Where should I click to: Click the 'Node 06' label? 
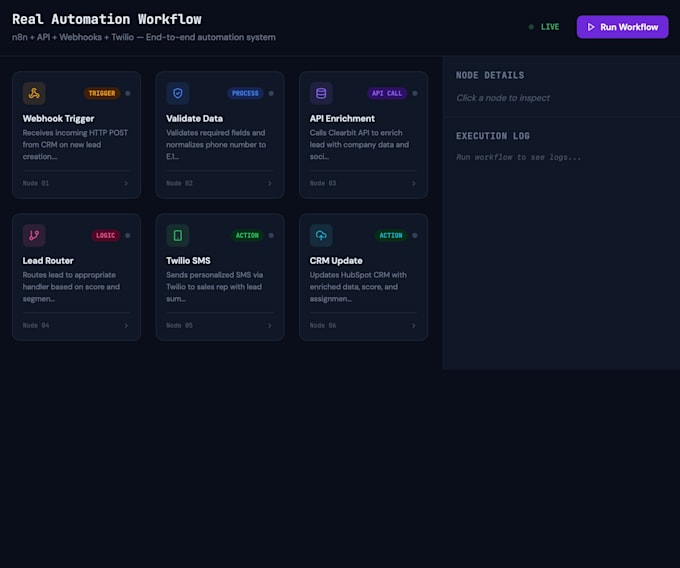pyautogui.click(x=323, y=326)
